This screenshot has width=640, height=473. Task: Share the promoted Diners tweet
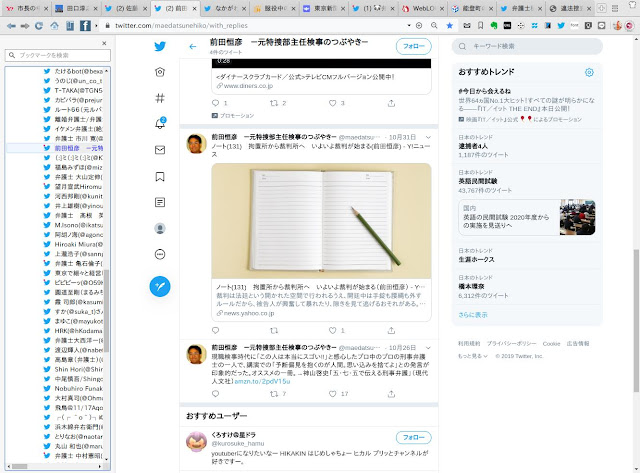391,103
